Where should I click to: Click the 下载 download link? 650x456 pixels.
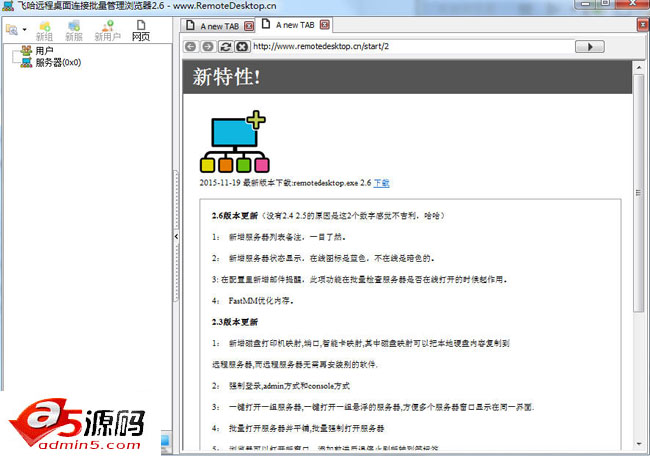pyautogui.click(x=381, y=183)
